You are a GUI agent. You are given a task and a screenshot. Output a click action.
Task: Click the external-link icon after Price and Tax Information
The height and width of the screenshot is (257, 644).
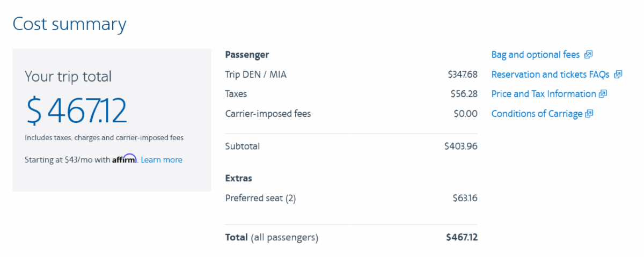(x=603, y=94)
